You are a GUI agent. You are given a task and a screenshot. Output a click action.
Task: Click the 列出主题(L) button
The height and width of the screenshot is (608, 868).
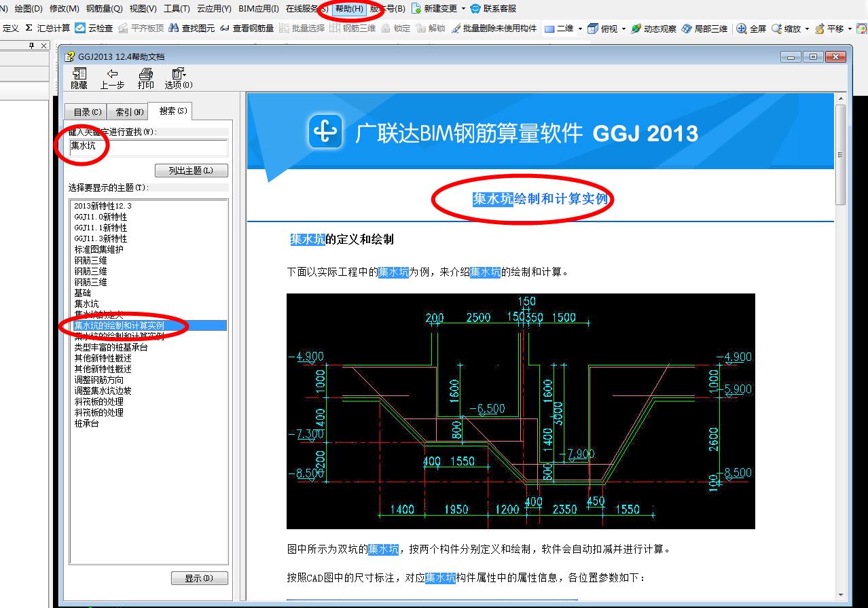coord(191,171)
